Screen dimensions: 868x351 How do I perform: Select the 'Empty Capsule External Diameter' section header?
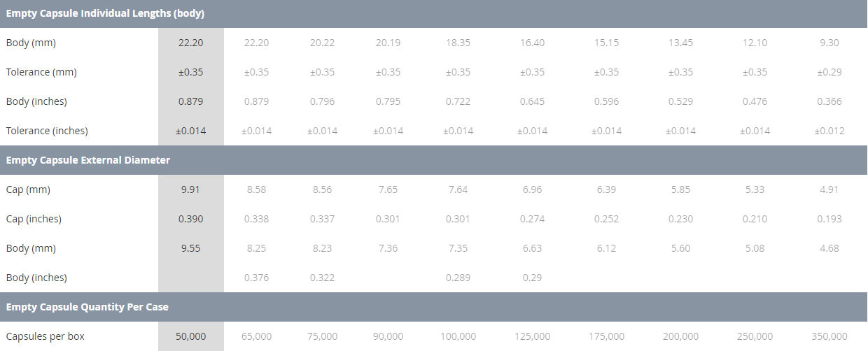(88, 160)
